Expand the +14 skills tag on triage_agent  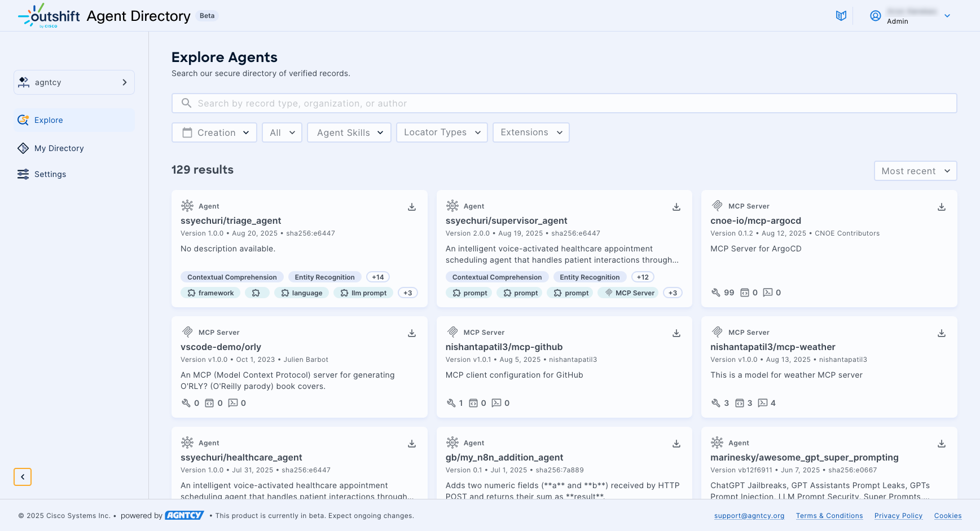pos(377,277)
